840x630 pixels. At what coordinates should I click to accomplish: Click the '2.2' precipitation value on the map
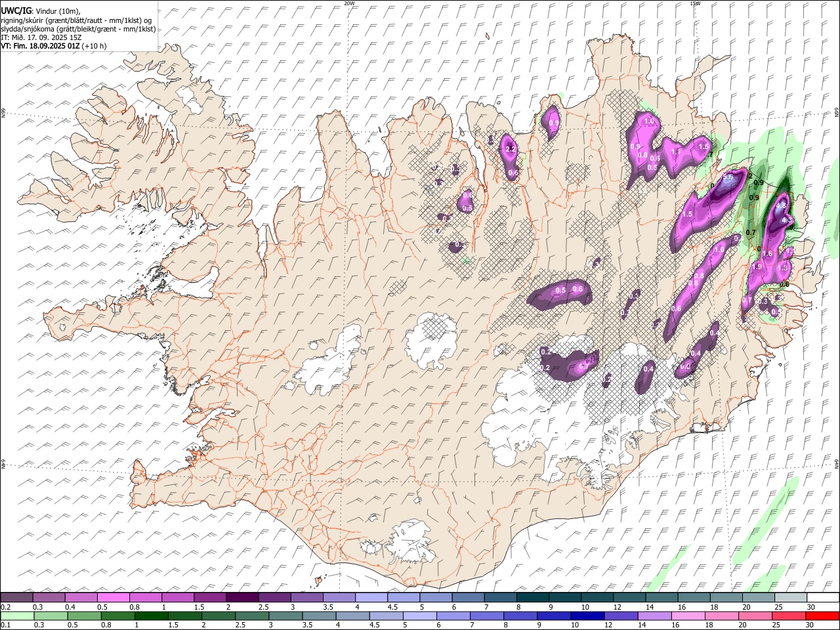tap(512, 150)
